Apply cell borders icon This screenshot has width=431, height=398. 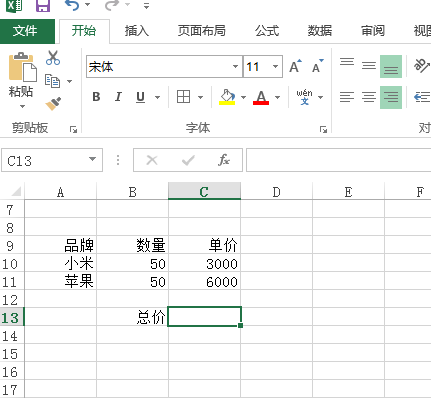click(183, 97)
